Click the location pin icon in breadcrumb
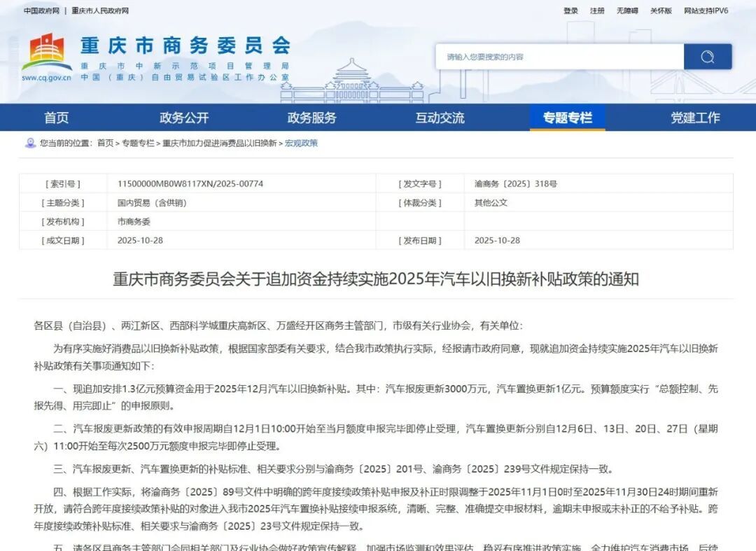 (x=29, y=144)
